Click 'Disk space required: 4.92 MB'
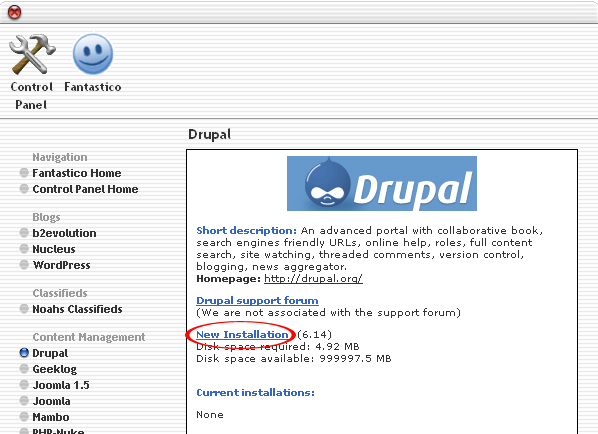This screenshot has width=598, height=434. pos(278,347)
